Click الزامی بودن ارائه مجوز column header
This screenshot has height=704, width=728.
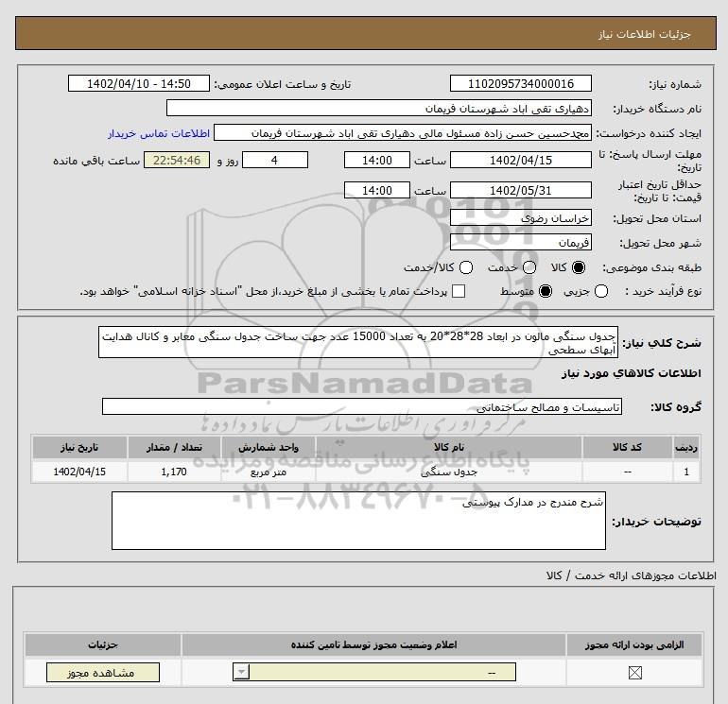tap(634, 645)
